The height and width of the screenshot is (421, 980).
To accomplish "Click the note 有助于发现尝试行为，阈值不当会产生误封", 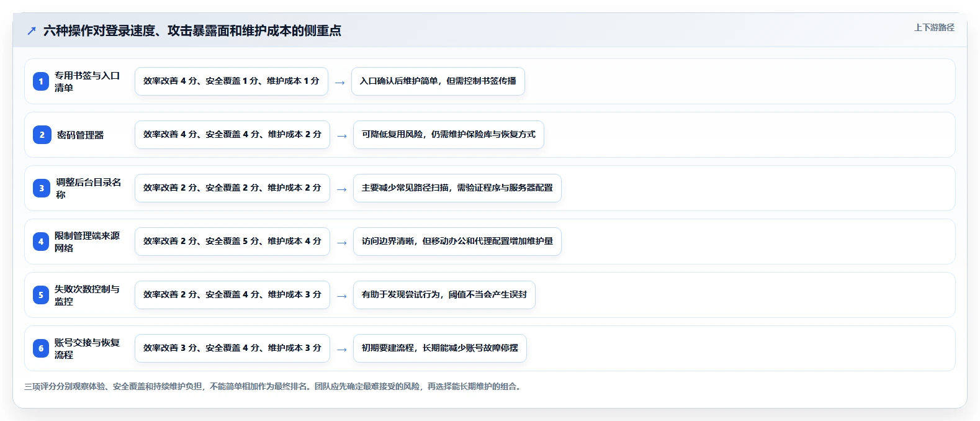I will point(444,295).
